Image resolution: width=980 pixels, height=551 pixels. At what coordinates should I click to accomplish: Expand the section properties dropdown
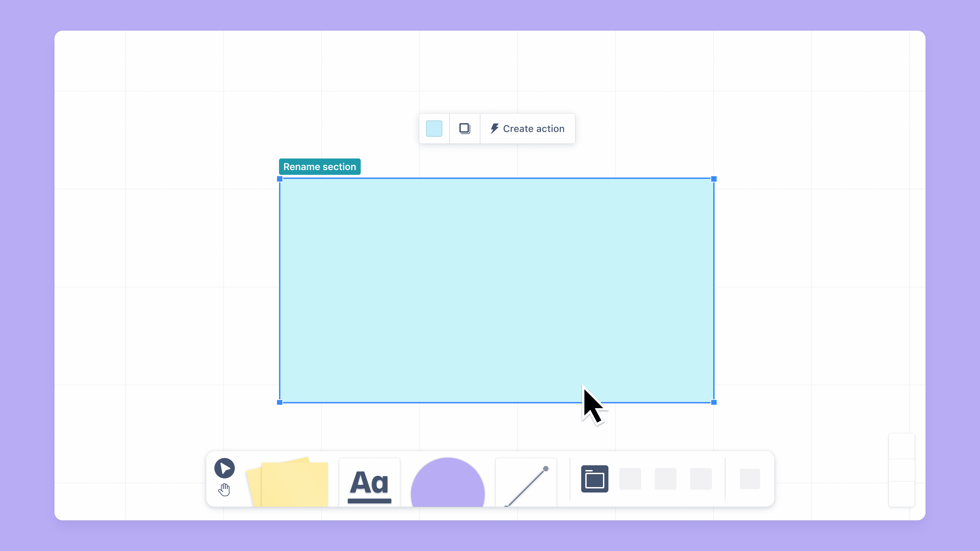[464, 129]
